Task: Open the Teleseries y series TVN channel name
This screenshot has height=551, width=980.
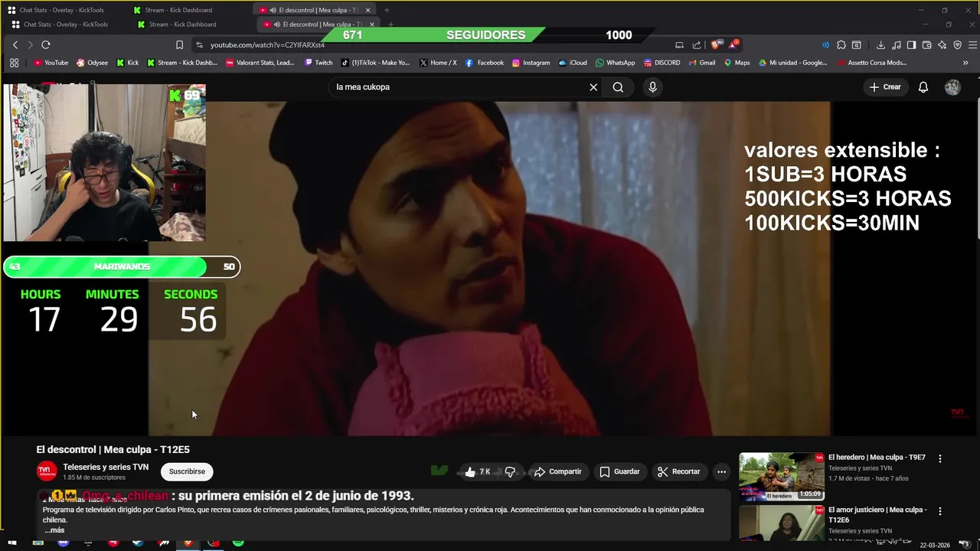Action: 106,467
